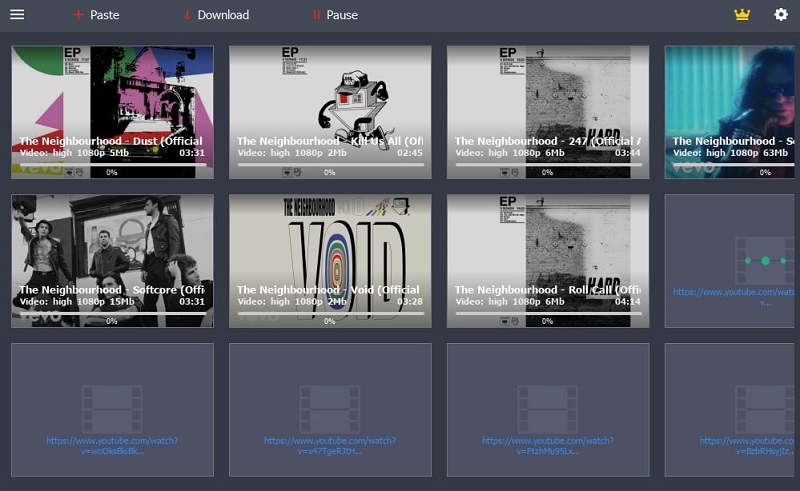Click title 'The Neighbourhood - Void (Official'

tap(328, 290)
